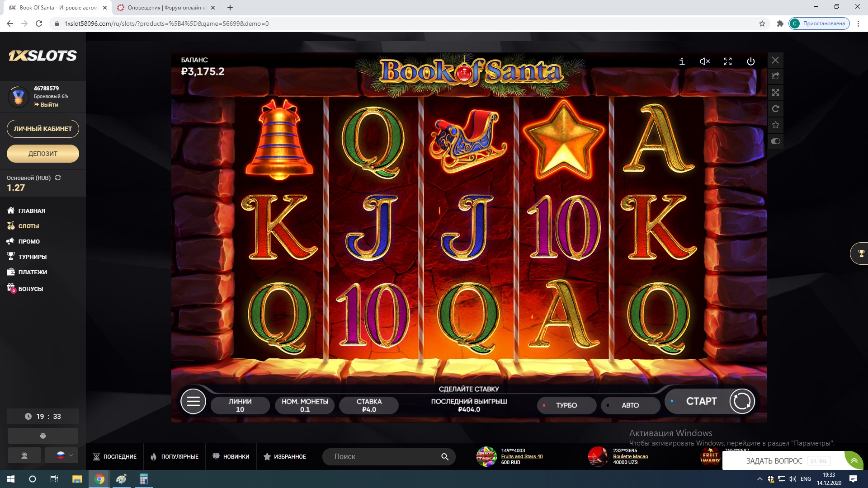Viewport: 868px width, 488px height.
Task: Open Fruits and Stars 40 link
Action: pyautogui.click(x=522, y=456)
